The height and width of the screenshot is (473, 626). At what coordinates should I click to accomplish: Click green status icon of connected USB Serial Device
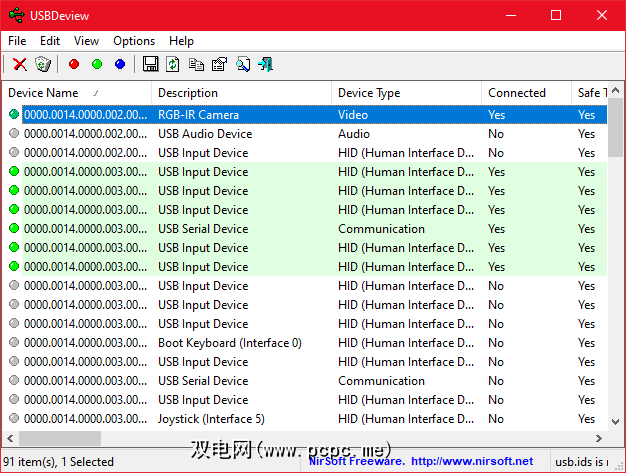click(x=14, y=228)
